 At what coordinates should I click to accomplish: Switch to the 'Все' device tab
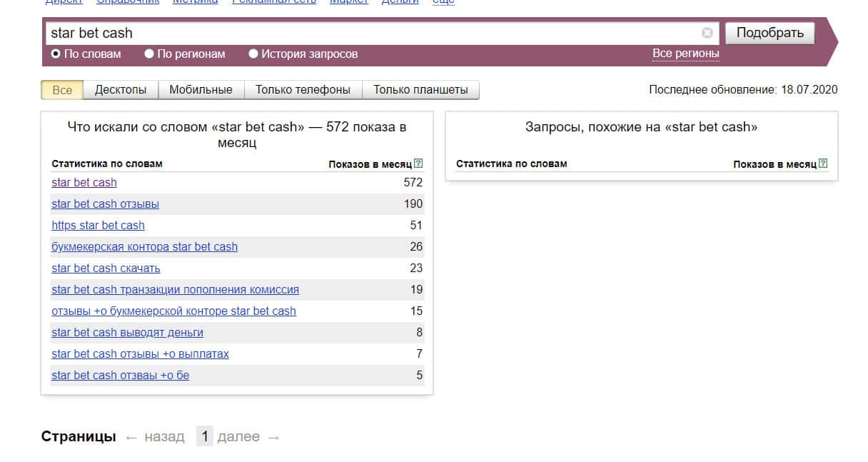pos(62,90)
